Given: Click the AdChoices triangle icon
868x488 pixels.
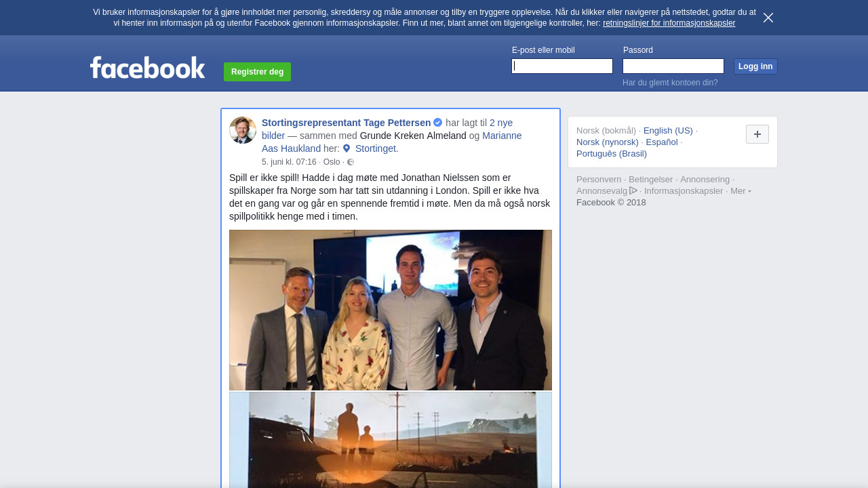Looking at the screenshot, I should [x=633, y=190].
